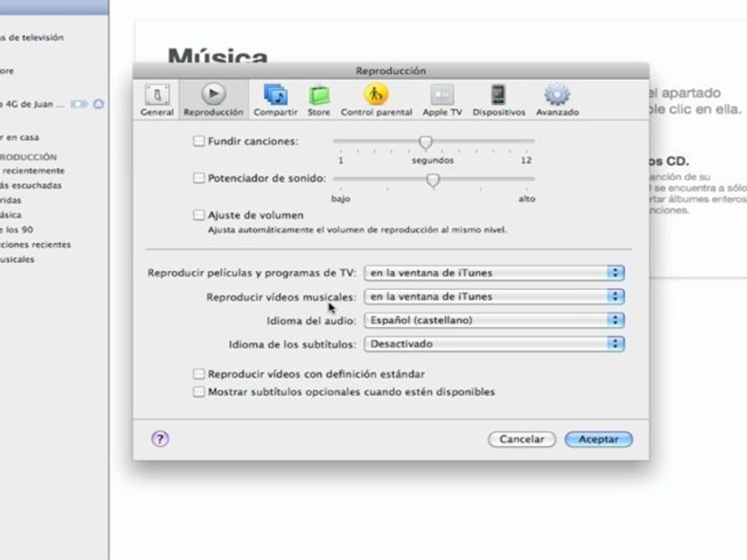Select 'usicales' playlist in sidebar
The height and width of the screenshot is (560, 747).
coord(17,259)
